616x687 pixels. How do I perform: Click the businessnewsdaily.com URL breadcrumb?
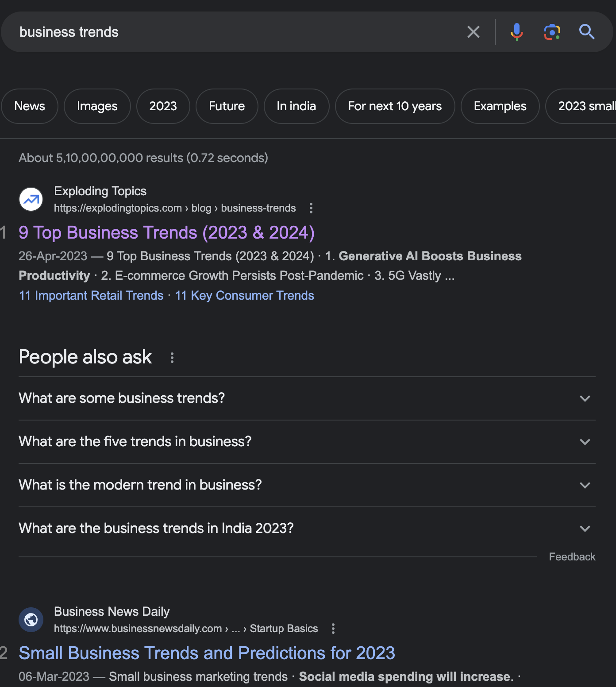pyautogui.click(x=186, y=629)
